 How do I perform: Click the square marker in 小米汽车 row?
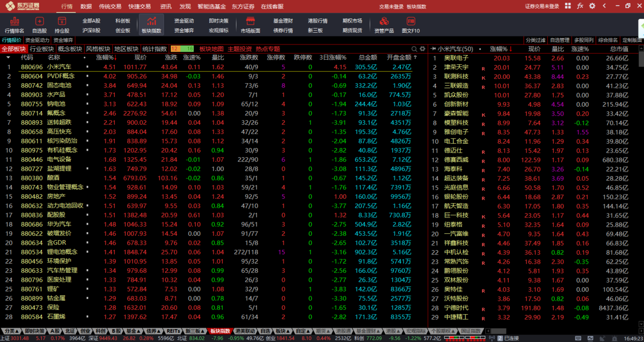pyautogui.click(x=87, y=67)
